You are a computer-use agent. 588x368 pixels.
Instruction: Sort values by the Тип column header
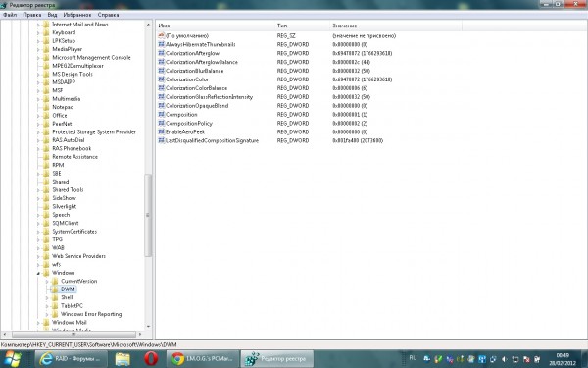click(302, 26)
